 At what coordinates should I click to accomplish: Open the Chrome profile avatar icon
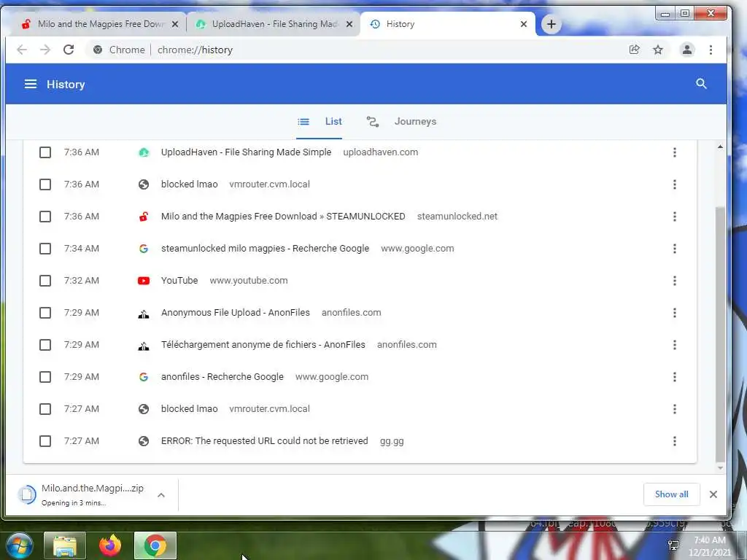[687, 50]
